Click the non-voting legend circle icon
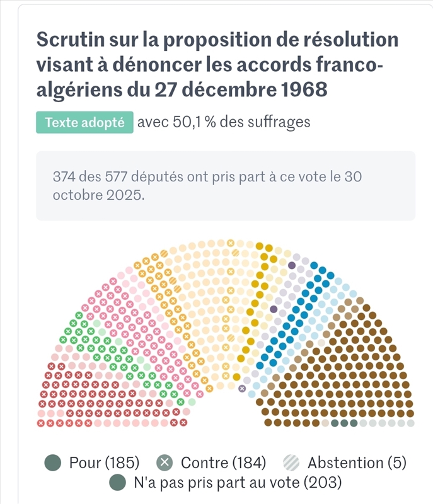Viewport: 433px width, 504px height. coord(117,483)
